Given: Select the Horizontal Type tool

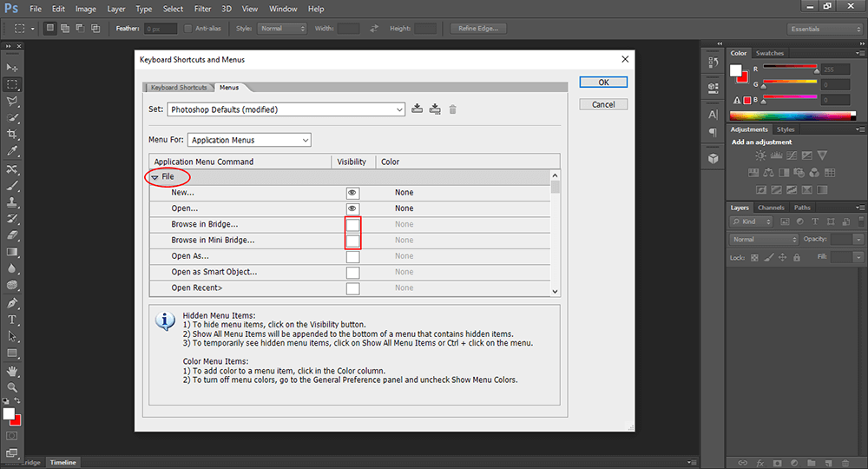Looking at the screenshot, I should click(x=11, y=320).
